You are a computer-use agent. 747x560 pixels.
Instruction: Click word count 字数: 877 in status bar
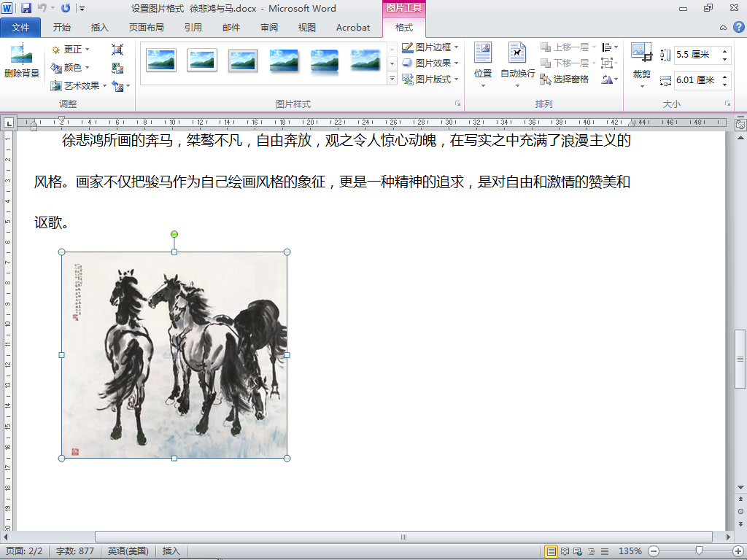[75, 551]
